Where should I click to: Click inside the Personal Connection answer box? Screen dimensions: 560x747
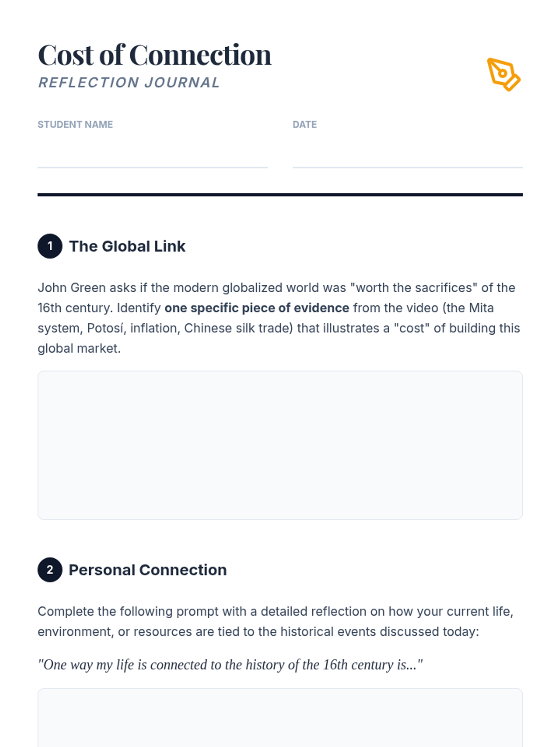(280, 718)
